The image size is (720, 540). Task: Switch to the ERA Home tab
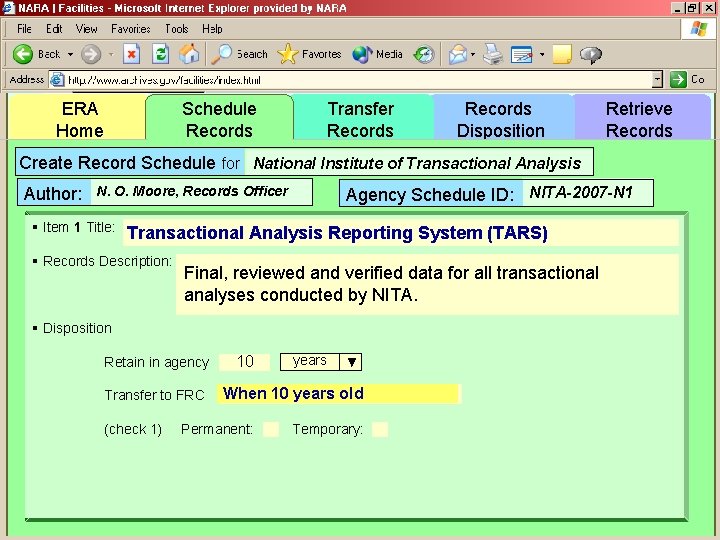(x=77, y=118)
